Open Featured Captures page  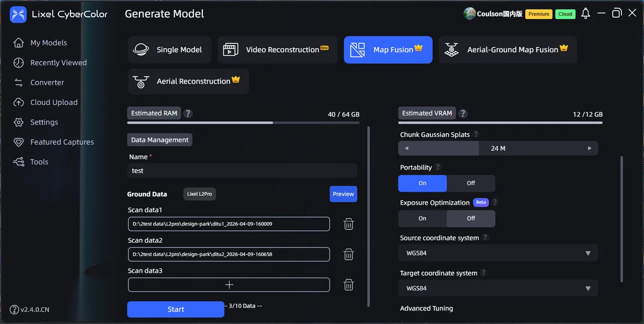[x=53, y=142]
